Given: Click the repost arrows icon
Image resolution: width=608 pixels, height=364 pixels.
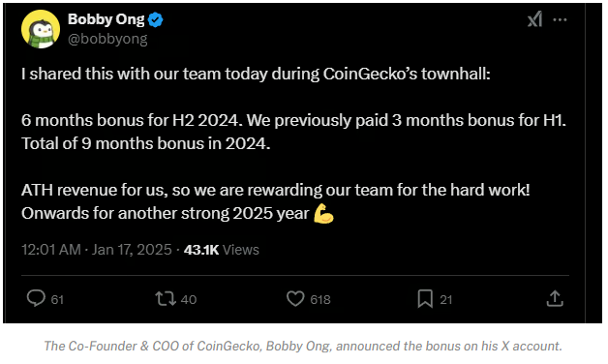Looking at the screenshot, I should 166,299.
